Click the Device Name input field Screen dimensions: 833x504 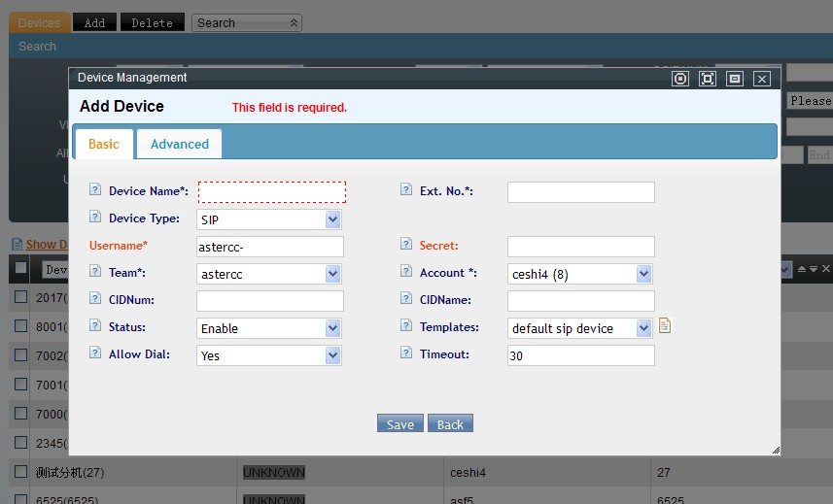click(x=272, y=191)
